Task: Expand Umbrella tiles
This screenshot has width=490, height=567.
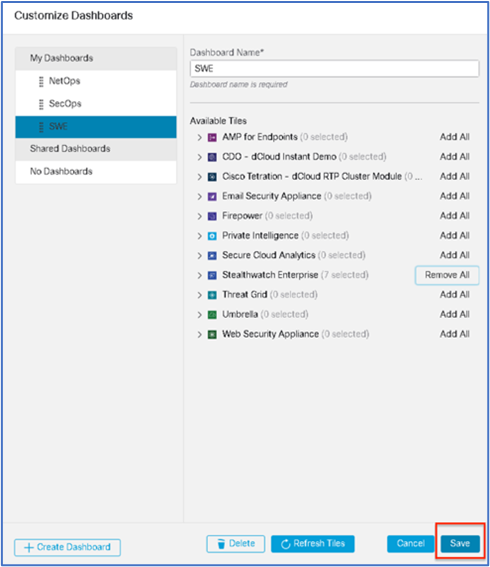Action: click(199, 315)
